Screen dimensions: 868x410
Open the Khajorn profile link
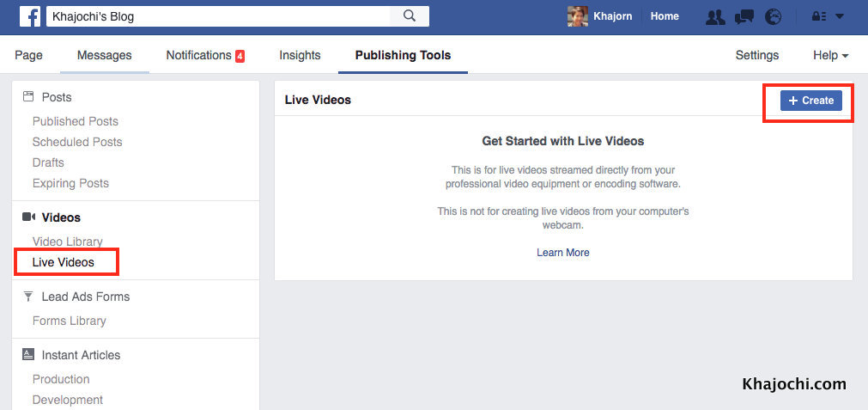[x=612, y=16]
